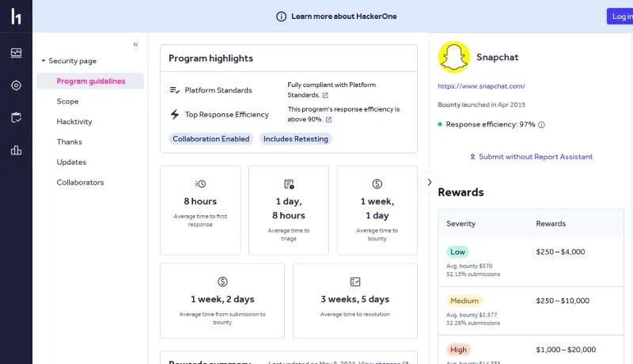The height and width of the screenshot is (364, 633).
Task: Click Learn more about HackerOne link
Action: [x=344, y=16]
